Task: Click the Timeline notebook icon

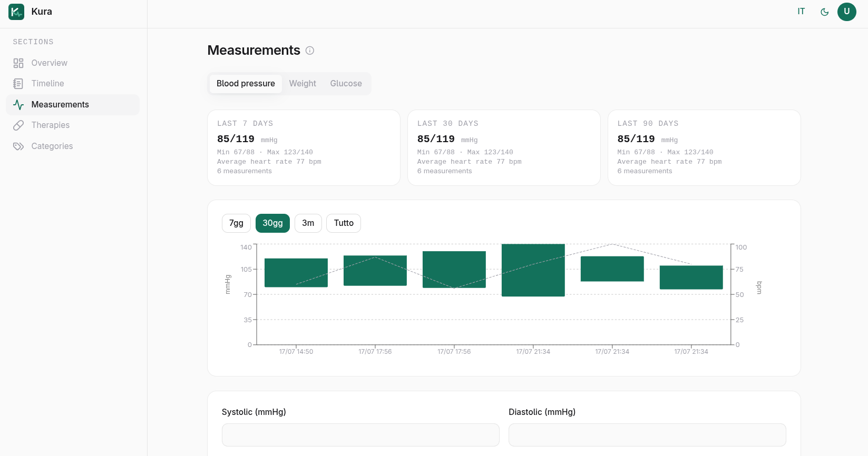Action: tap(18, 84)
